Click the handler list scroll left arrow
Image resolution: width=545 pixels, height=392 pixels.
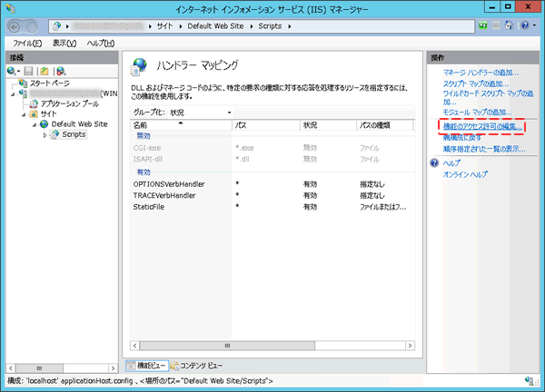coord(134,346)
